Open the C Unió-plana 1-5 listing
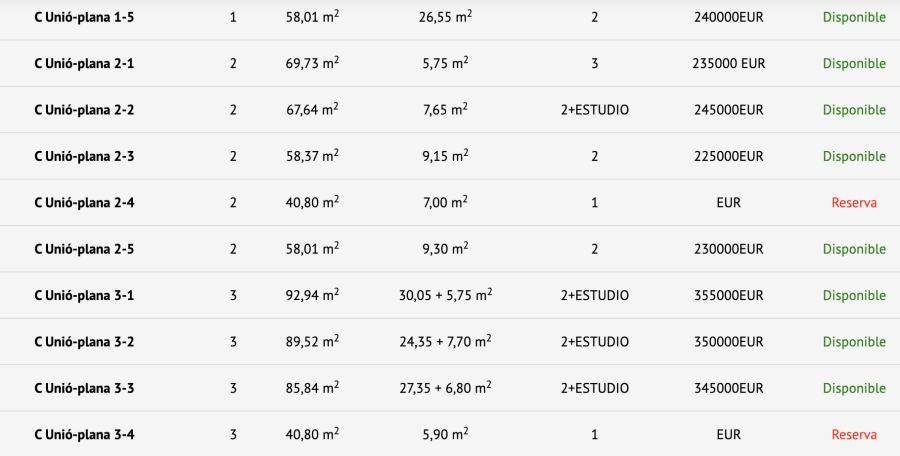 tap(84, 18)
